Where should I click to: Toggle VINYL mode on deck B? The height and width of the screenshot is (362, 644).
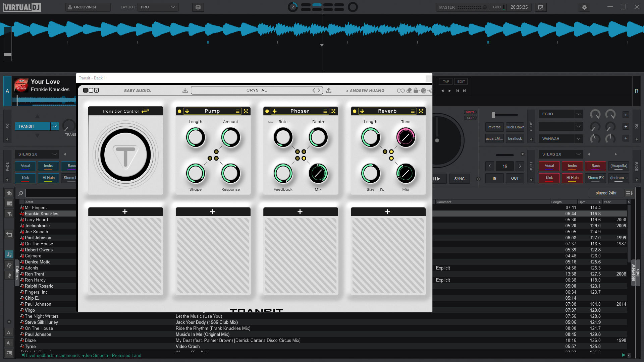470,112
